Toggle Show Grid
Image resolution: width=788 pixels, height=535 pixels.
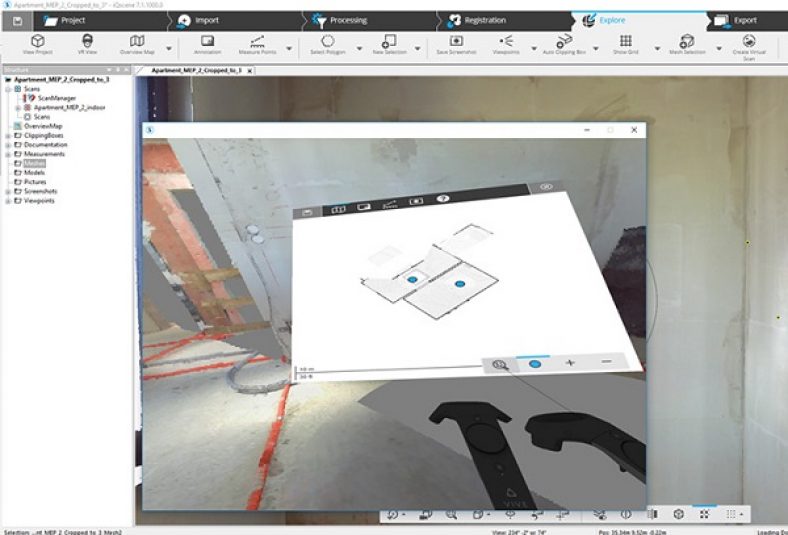coord(626,44)
